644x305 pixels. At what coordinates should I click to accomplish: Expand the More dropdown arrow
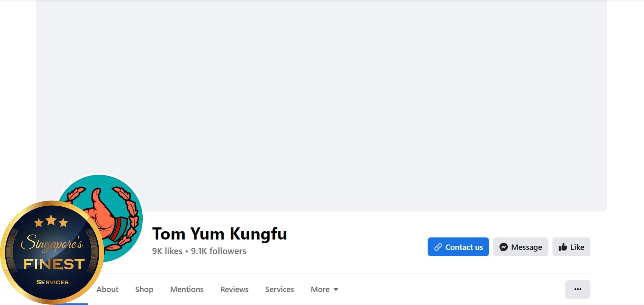pyautogui.click(x=336, y=289)
